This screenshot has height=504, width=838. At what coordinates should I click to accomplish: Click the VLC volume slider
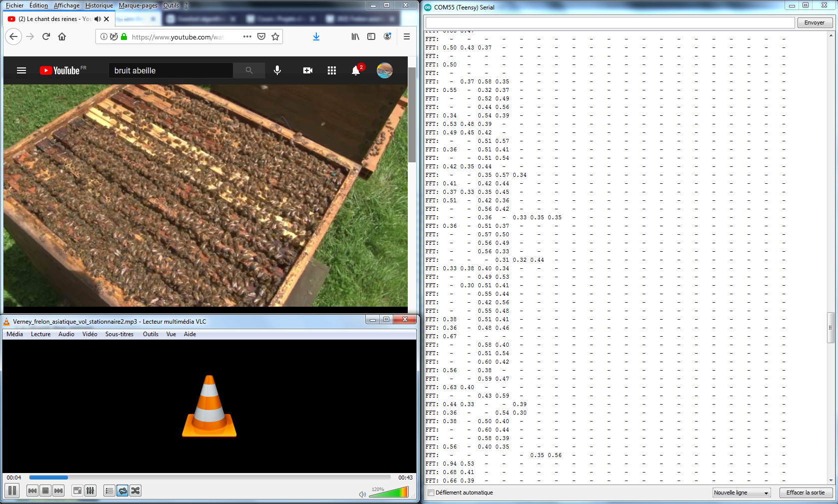[389, 493]
